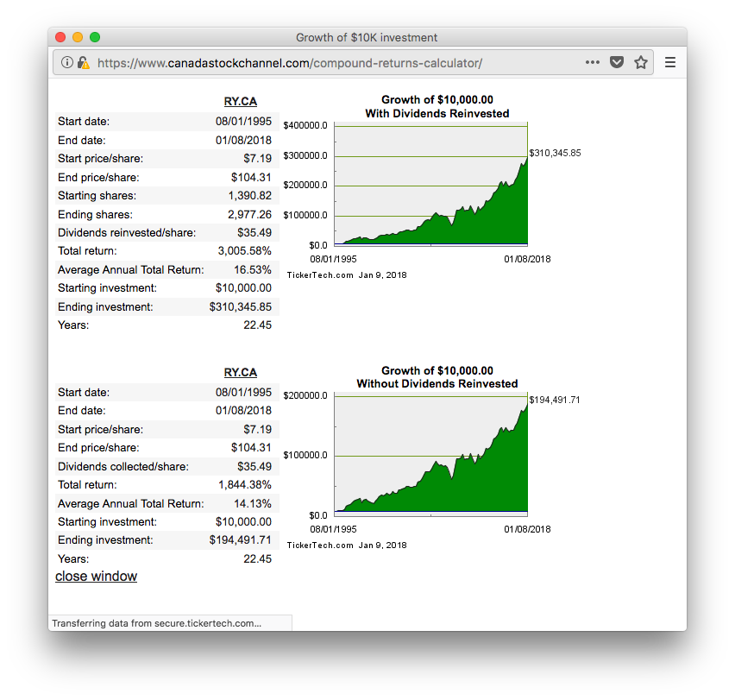Click the close window link

(x=96, y=577)
